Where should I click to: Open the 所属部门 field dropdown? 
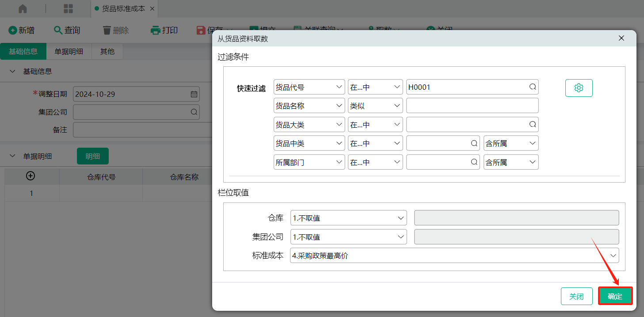coord(309,162)
